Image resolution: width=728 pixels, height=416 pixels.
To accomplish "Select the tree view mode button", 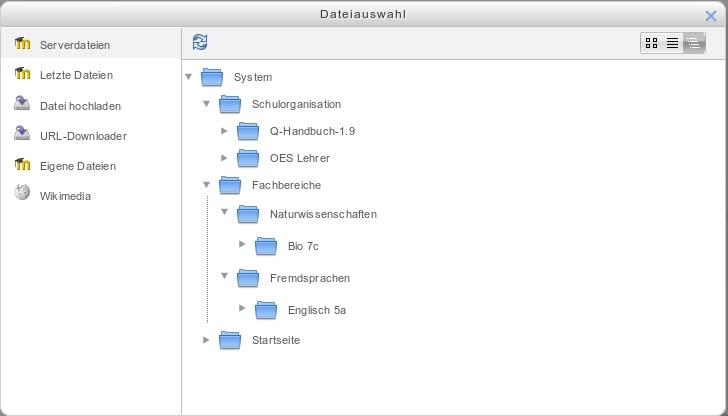I will click(694, 43).
